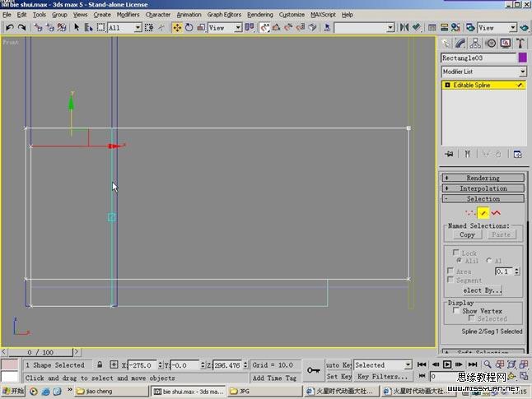
Task: Click the Select By button
Action: pos(482,290)
